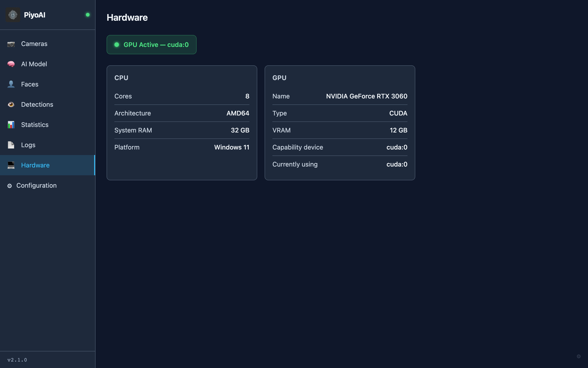Click the CPU card title
Image resolution: width=588 pixels, height=368 pixels.
121,78
